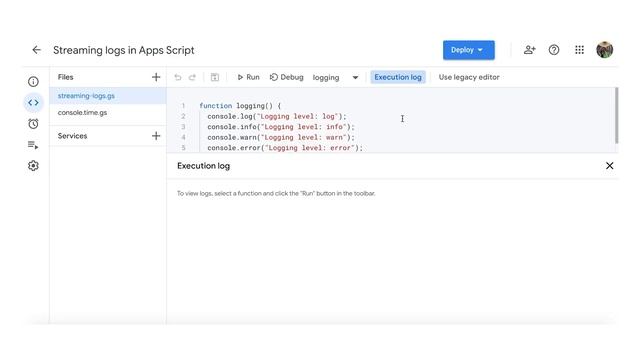640x360 pixels.
Task: Open the Editor code icon in sidebar
Action: (x=33, y=102)
